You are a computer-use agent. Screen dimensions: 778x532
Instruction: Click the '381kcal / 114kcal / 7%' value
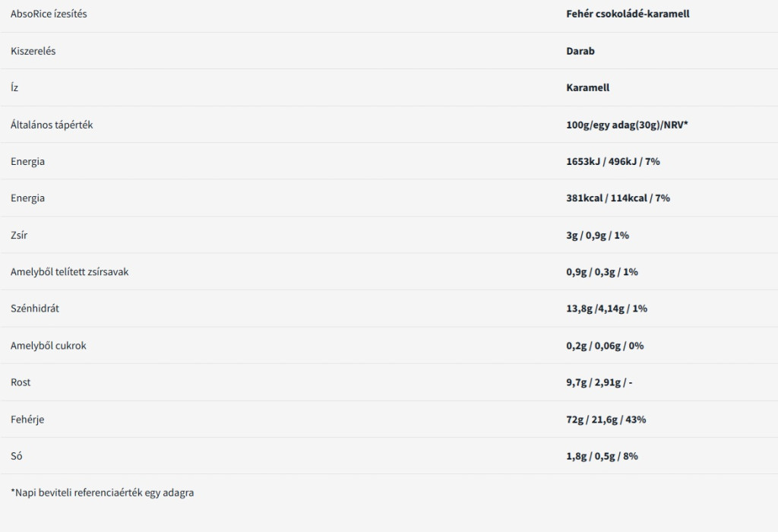tap(618, 198)
